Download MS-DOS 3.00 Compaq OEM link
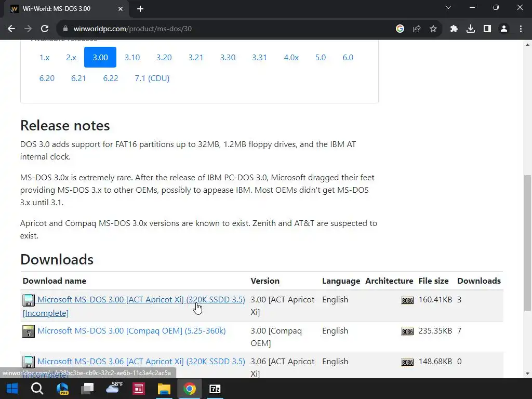Viewport: 532px width, 399px height. [131, 331]
